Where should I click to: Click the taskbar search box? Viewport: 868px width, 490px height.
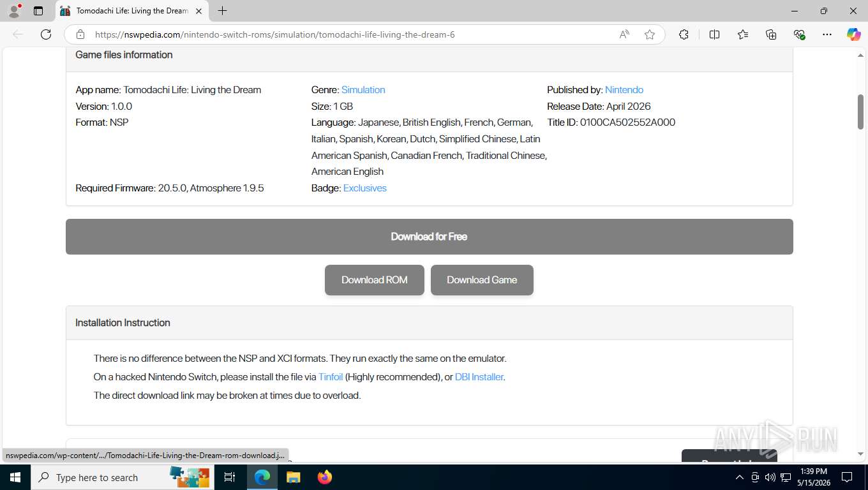[x=121, y=477]
